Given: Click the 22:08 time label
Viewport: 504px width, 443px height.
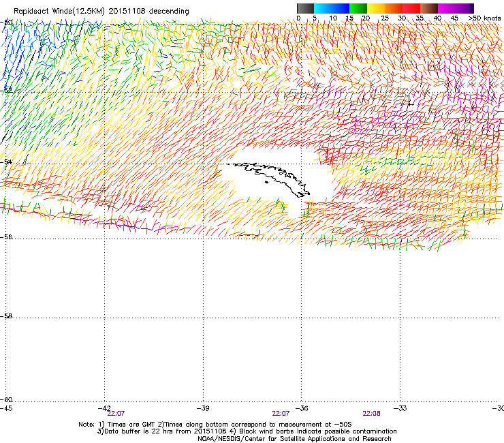Looking at the screenshot, I should pos(372,414).
